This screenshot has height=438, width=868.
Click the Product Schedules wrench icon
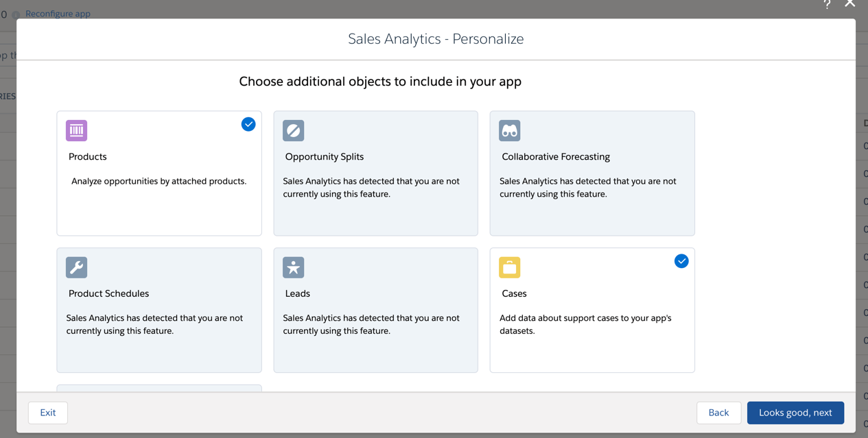76,267
